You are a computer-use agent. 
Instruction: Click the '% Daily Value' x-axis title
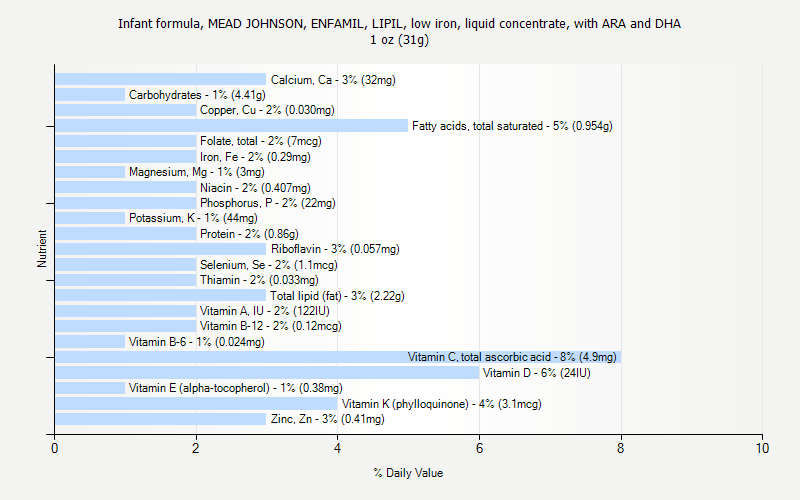point(408,473)
